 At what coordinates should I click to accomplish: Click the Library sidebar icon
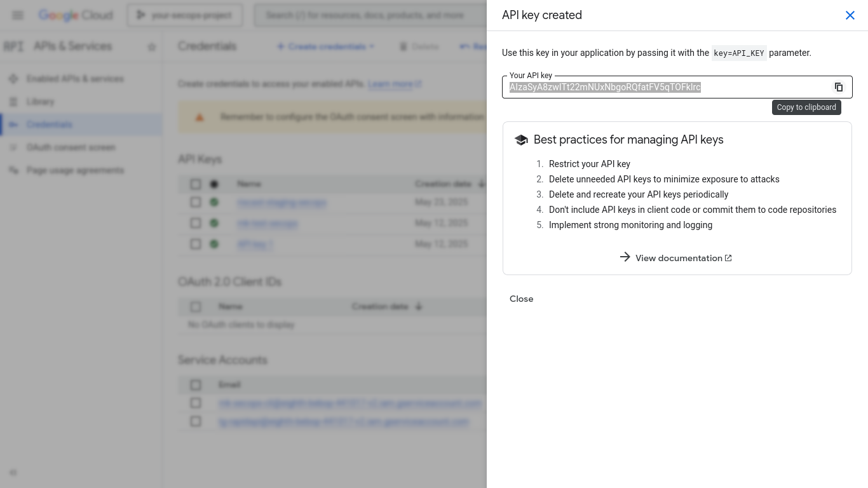(14, 102)
